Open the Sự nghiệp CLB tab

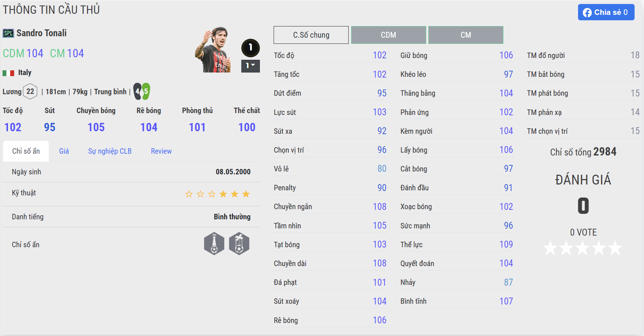point(110,151)
